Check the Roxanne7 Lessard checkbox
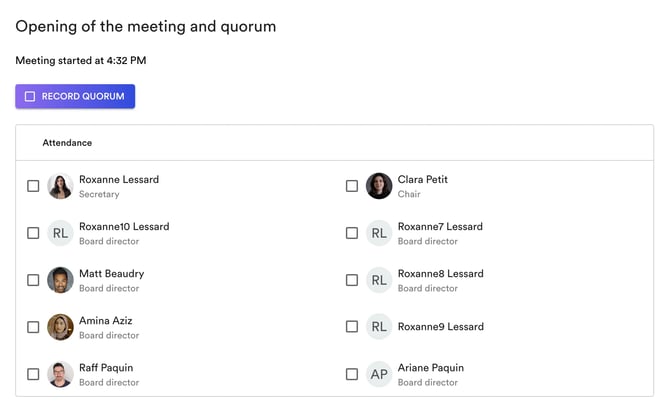The width and height of the screenshot is (670, 411). tap(352, 233)
